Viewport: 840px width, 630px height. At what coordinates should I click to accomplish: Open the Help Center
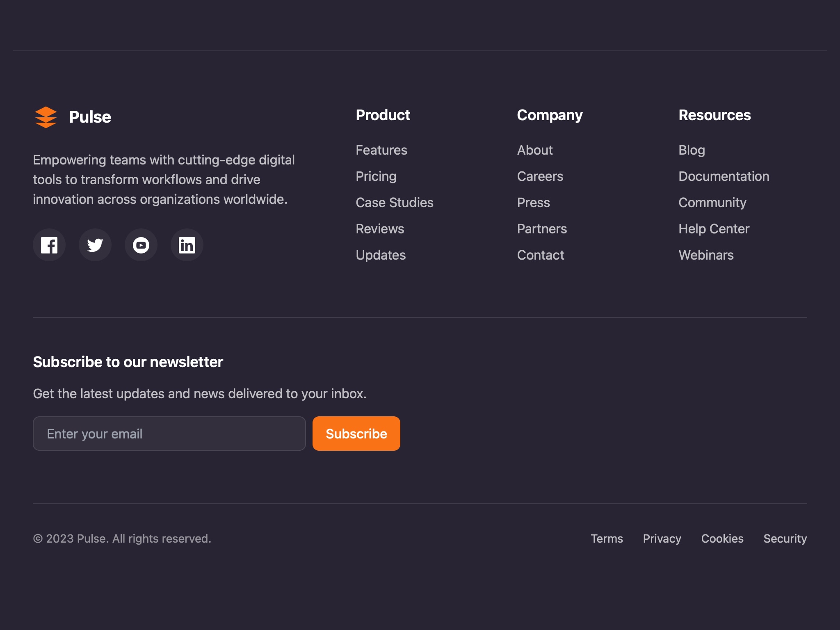click(x=714, y=229)
